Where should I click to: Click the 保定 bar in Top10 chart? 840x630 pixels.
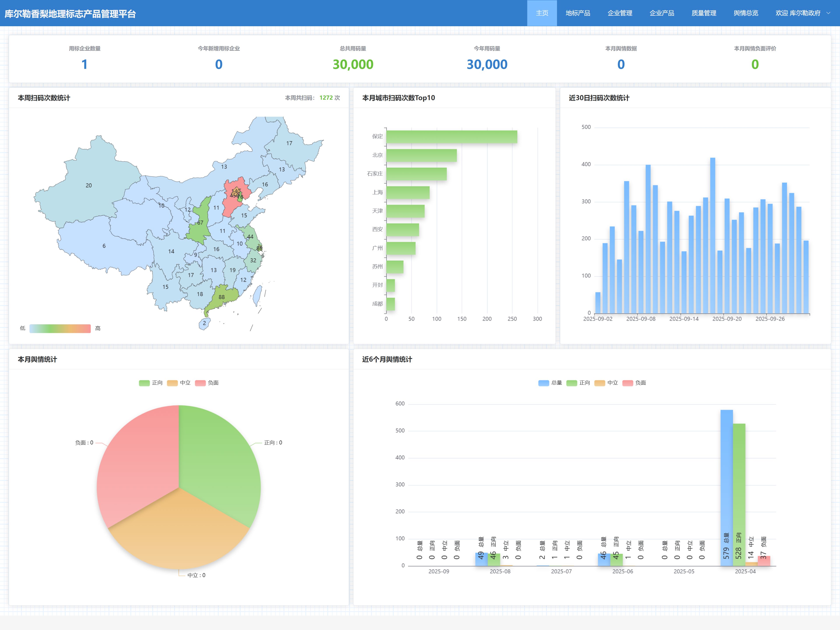(451, 137)
